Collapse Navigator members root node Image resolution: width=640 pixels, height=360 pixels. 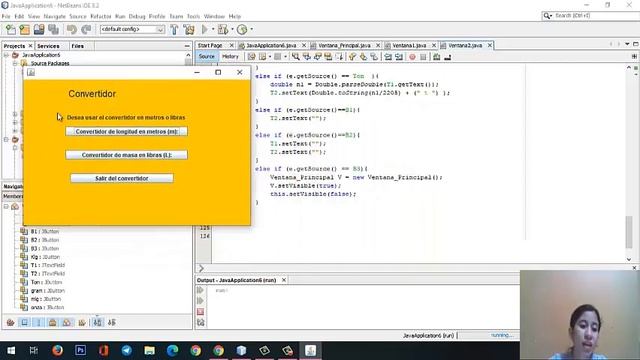coord(6,207)
